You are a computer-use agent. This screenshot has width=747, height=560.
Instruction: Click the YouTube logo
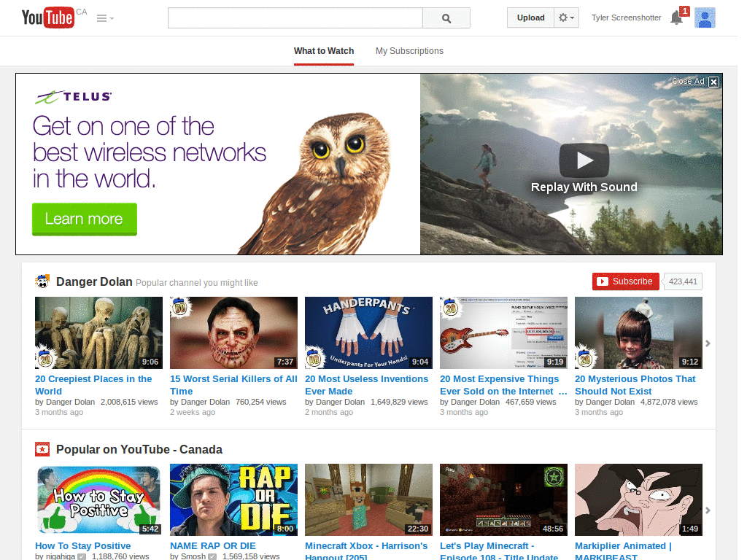click(x=48, y=17)
